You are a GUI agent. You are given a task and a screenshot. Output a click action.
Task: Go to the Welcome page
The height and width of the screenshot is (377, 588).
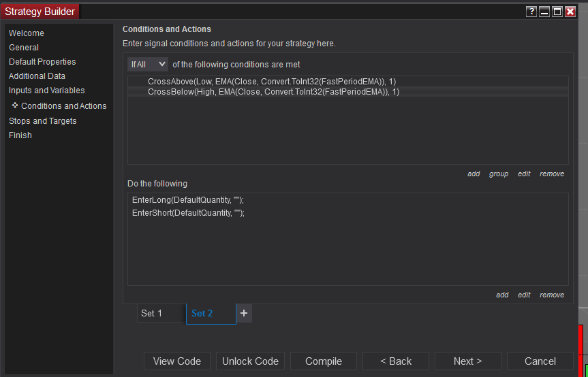point(27,33)
